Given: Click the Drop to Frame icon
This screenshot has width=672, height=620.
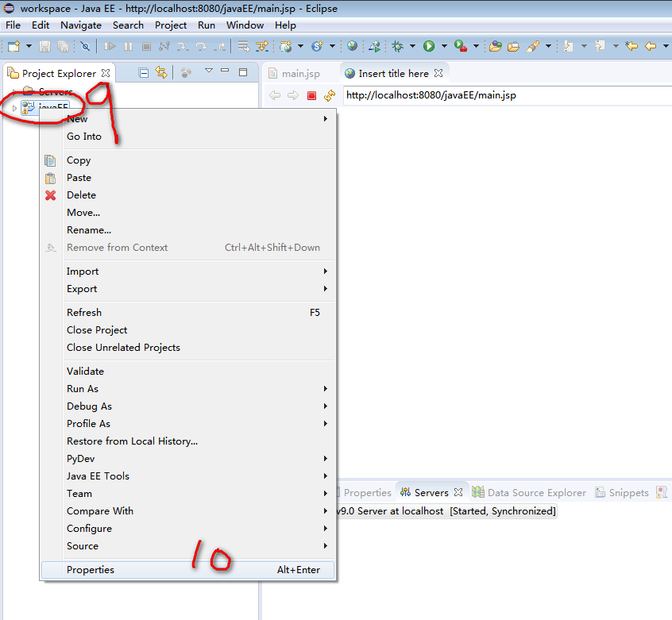Looking at the screenshot, I should point(243,46).
